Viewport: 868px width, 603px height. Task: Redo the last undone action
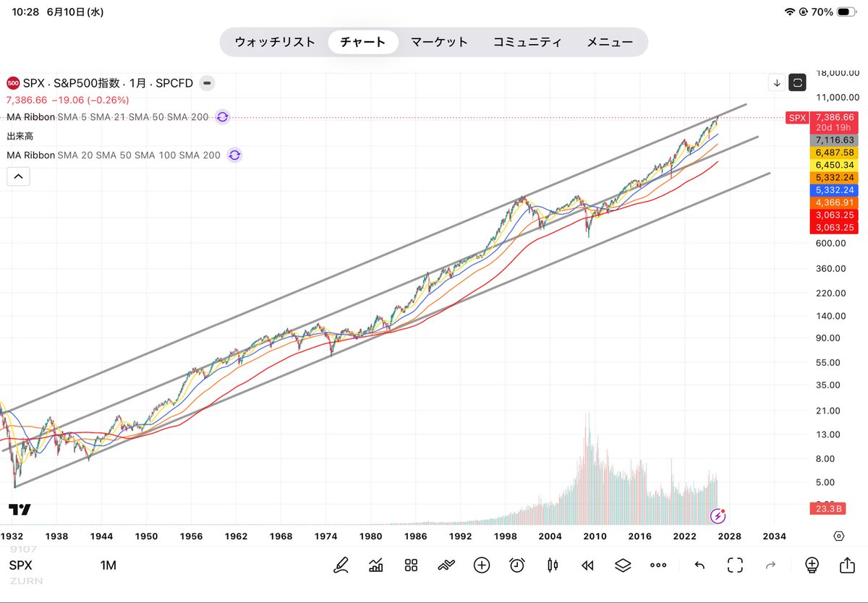[x=771, y=565]
